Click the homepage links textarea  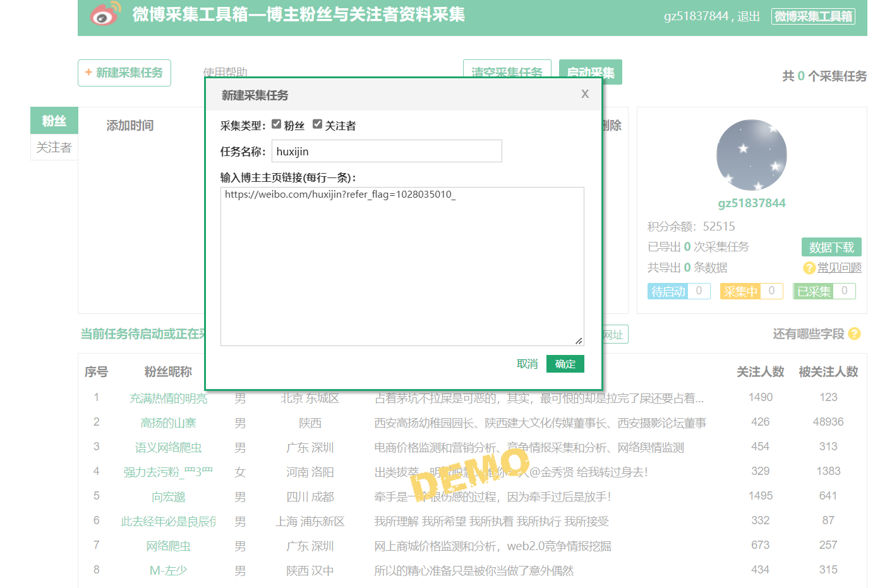coord(402,267)
